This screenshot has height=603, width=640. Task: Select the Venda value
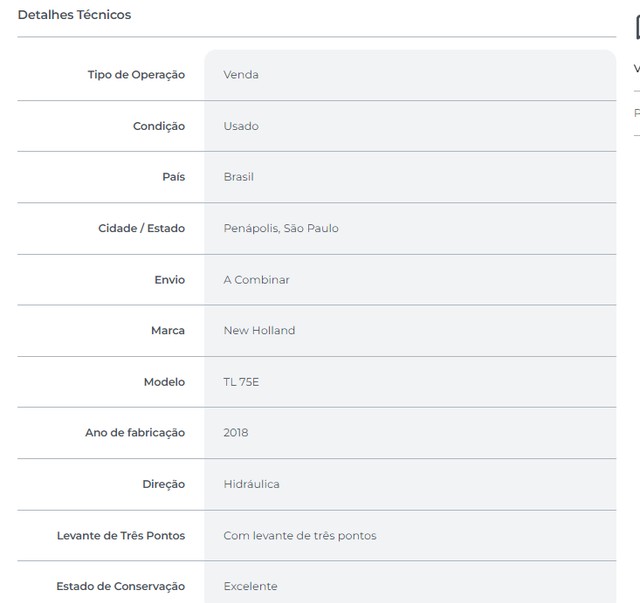click(241, 75)
